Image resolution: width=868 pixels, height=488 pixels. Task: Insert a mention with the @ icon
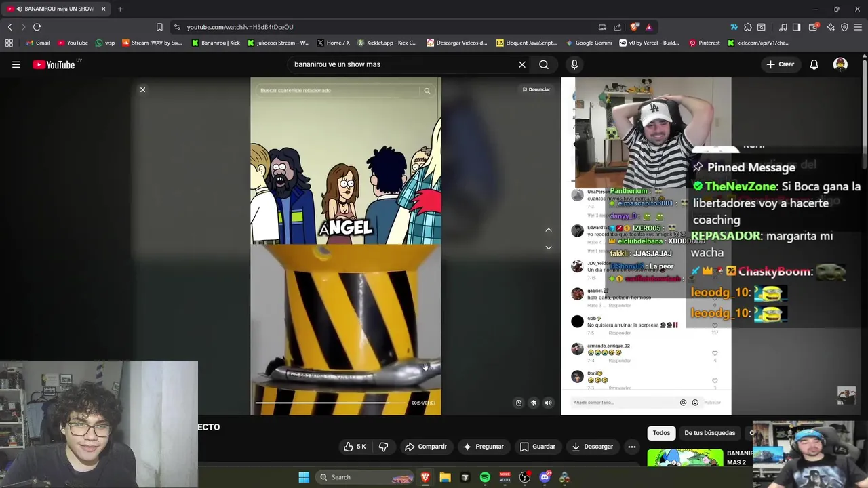[683, 403]
